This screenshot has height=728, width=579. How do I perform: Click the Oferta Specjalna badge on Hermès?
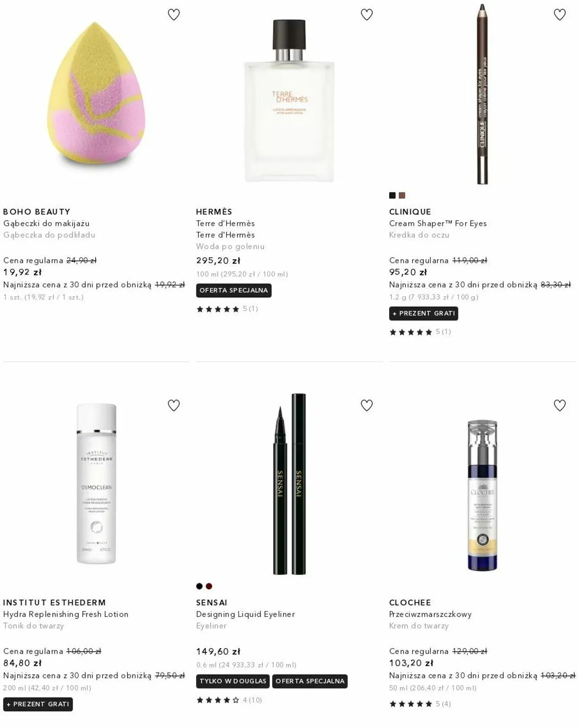pyautogui.click(x=234, y=291)
